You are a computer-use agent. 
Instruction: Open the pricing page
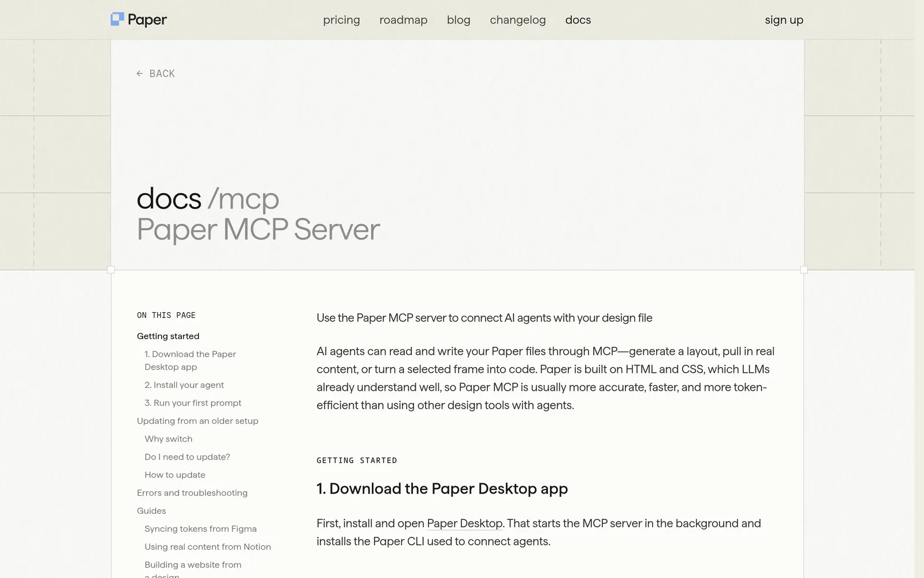(x=341, y=20)
